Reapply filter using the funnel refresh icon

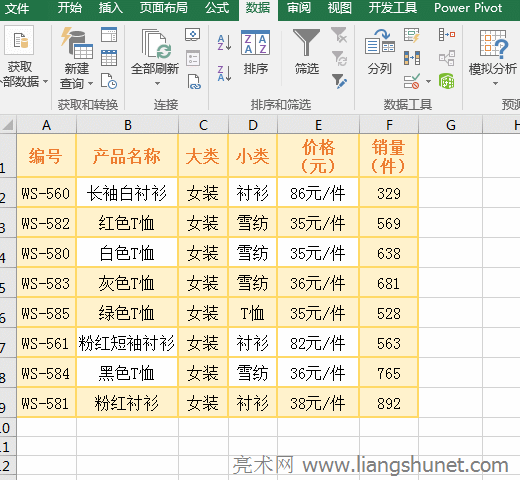(x=339, y=58)
